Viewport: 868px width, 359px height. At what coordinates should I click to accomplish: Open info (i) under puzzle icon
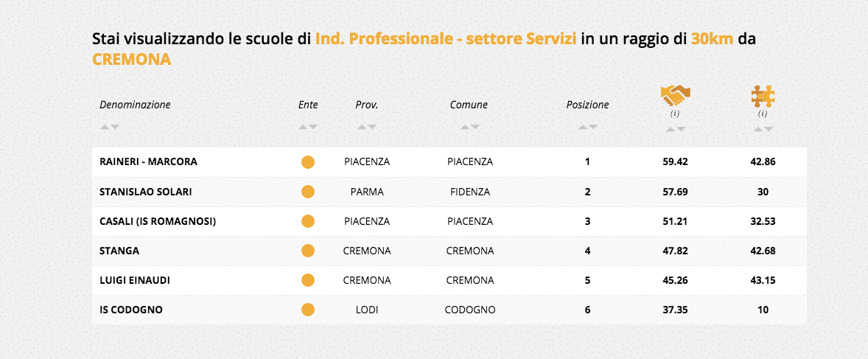(763, 114)
